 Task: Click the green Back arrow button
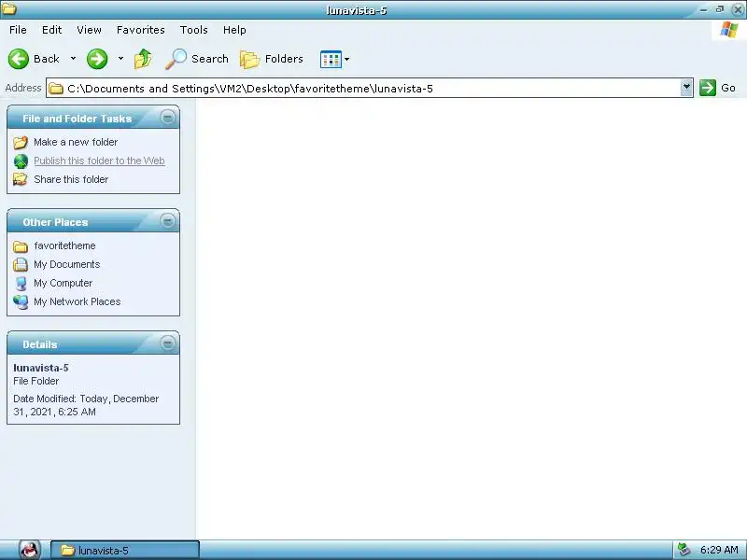pyautogui.click(x=19, y=59)
